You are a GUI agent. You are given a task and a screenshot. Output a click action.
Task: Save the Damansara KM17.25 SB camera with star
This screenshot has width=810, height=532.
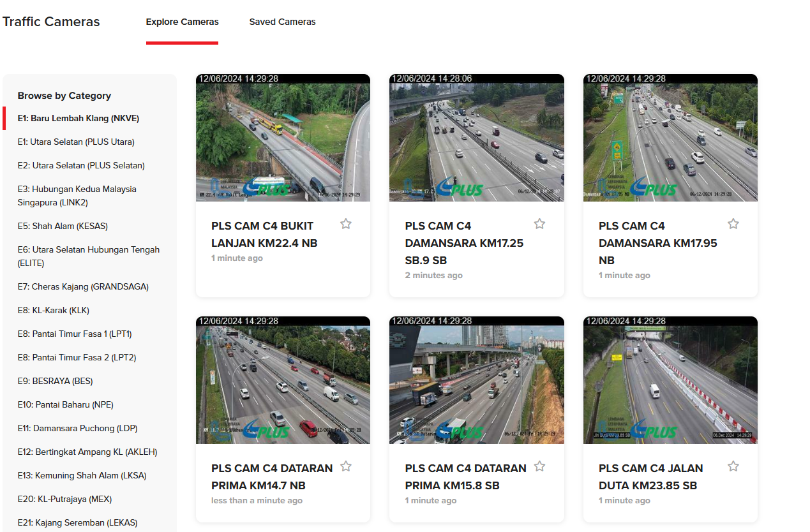[x=539, y=224]
